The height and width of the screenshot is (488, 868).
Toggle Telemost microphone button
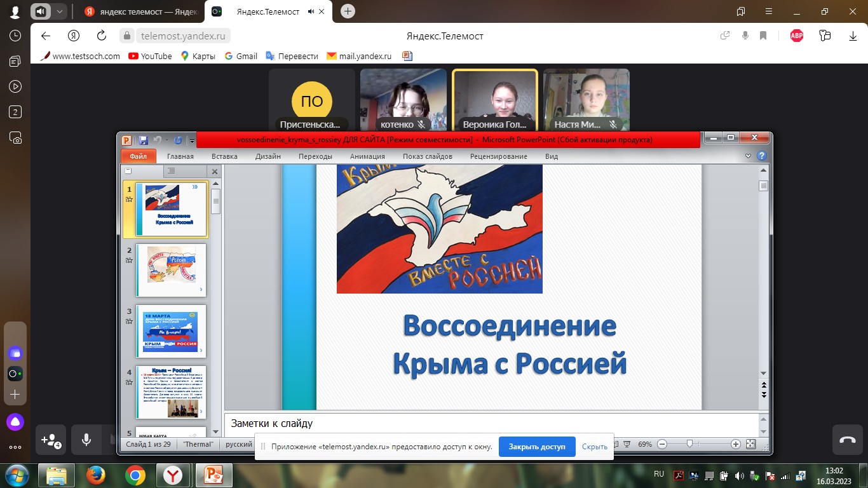(86, 439)
